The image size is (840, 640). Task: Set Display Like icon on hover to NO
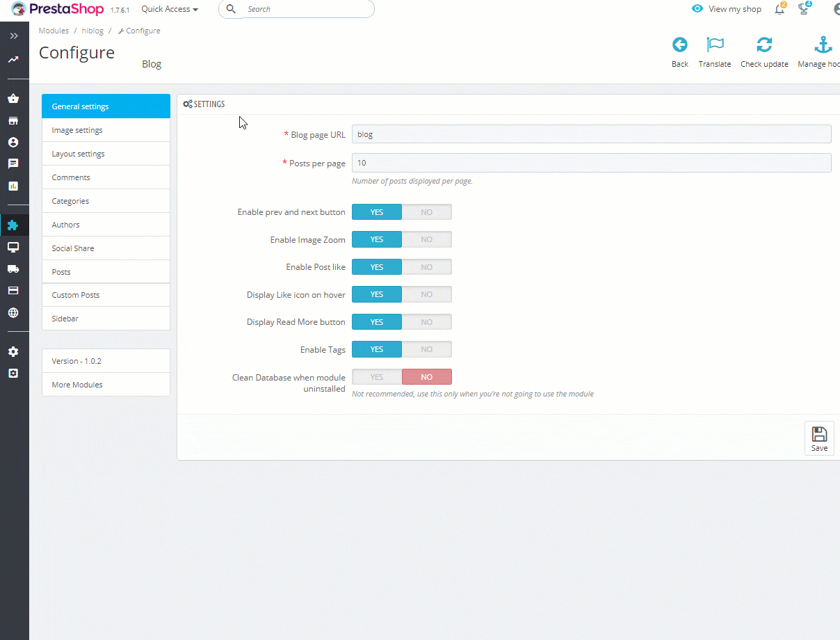pos(427,294)
